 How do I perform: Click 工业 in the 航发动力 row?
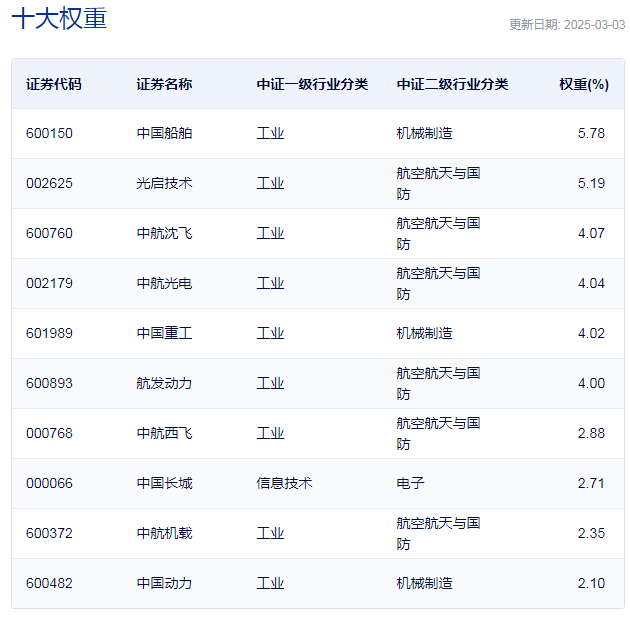[x=270, y=384]
